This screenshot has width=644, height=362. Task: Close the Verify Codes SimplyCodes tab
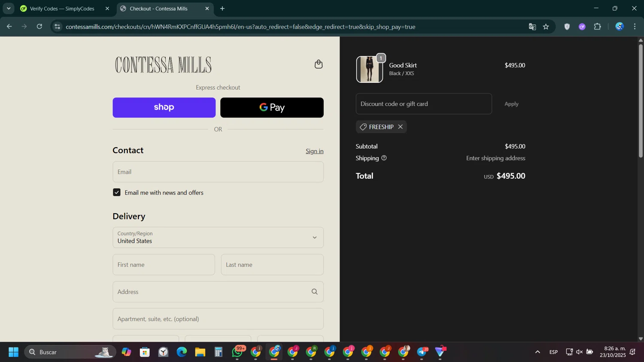(x=107, y=9)
